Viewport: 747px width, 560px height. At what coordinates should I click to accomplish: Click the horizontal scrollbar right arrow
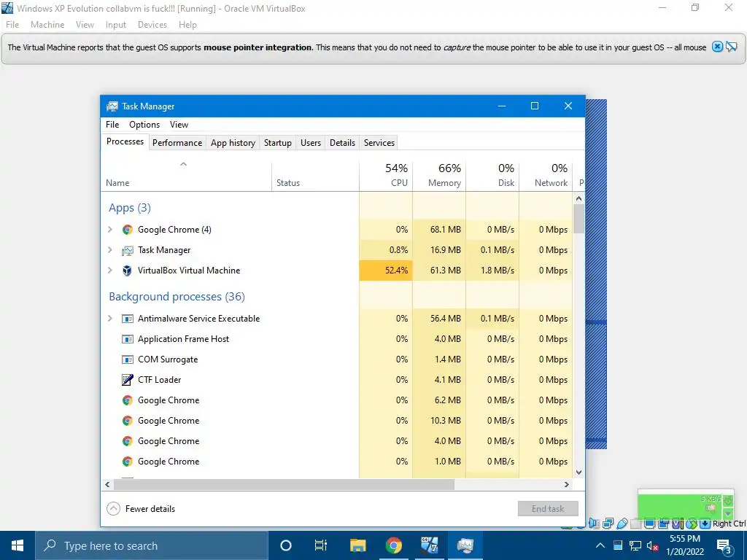pyautogui.click(x=566, y=484)
